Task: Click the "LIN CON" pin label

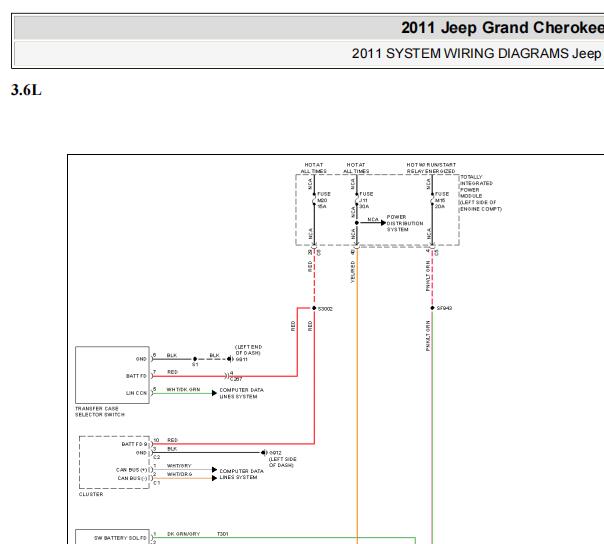Action: coord(136,393)
